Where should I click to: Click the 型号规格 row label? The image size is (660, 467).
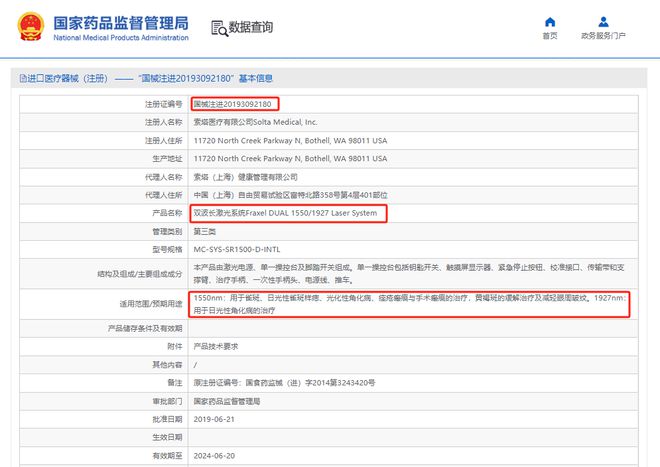167,249
